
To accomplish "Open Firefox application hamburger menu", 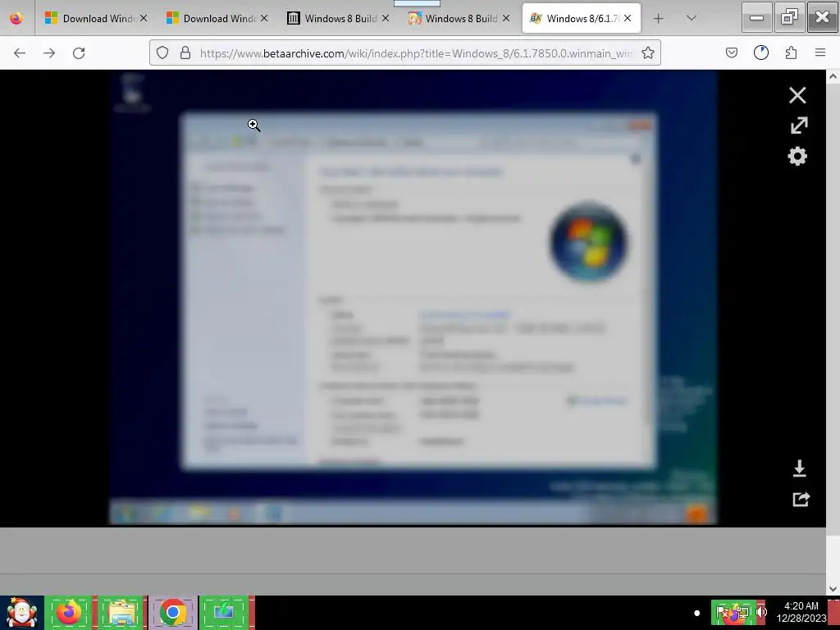I will tap(820, 52).
